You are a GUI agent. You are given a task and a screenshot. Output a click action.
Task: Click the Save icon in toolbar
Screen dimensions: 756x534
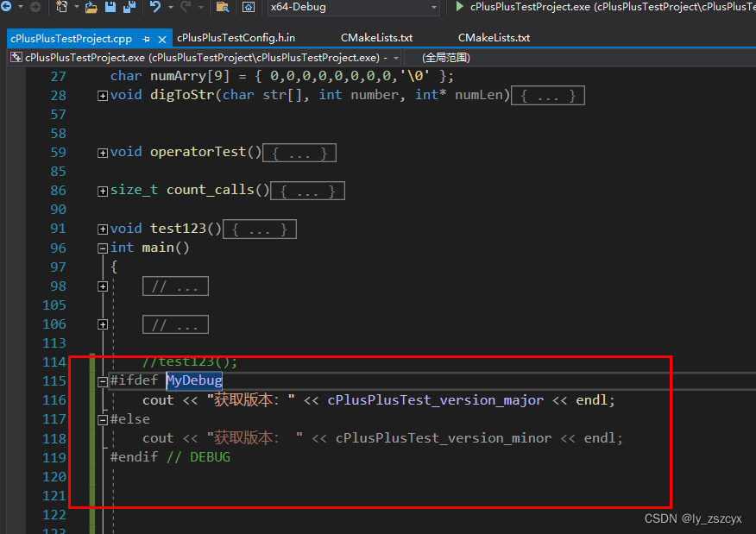click(x=110, y=7)
